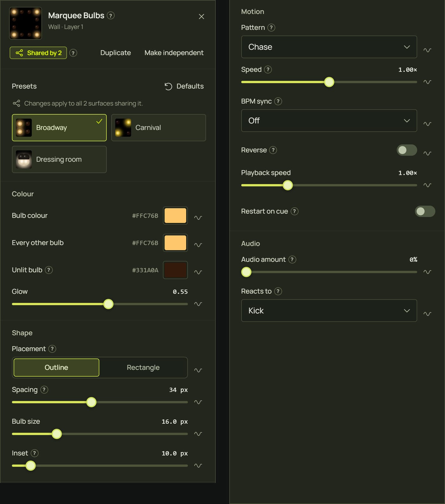Click modulation wave icon for Speed slider
Viewport: 445px width, 504px height.
click(x=427, y=82)
